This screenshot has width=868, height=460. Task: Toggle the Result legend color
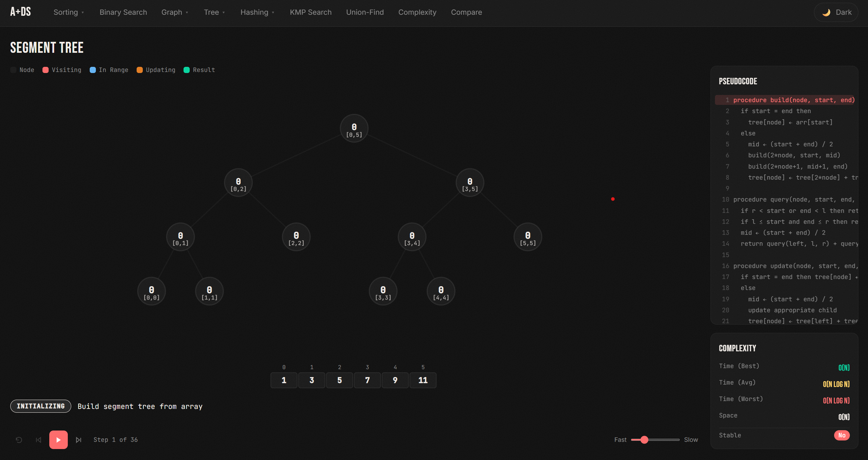click(186, 70)
